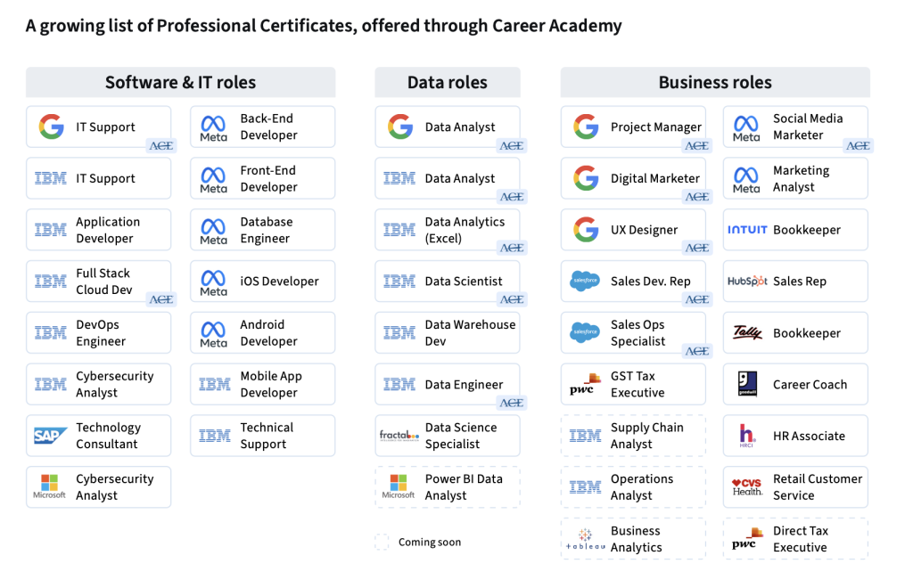Click the Salesforce logo on Sales Dev. Rep

coord(586,281)
